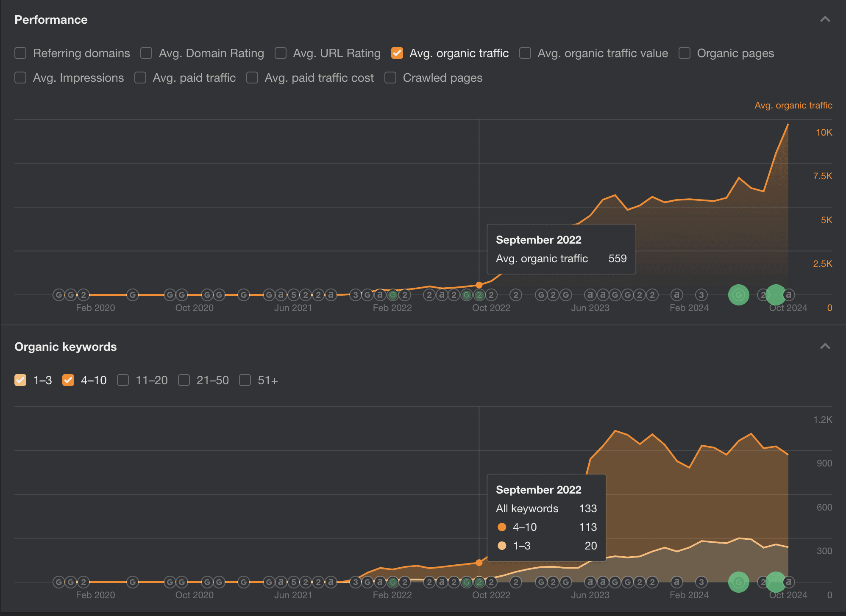The width and height of the screenshot is (846, 616).
Task: Click the highlighted September 2022 point on traffic line
Action: coord(479,285)
